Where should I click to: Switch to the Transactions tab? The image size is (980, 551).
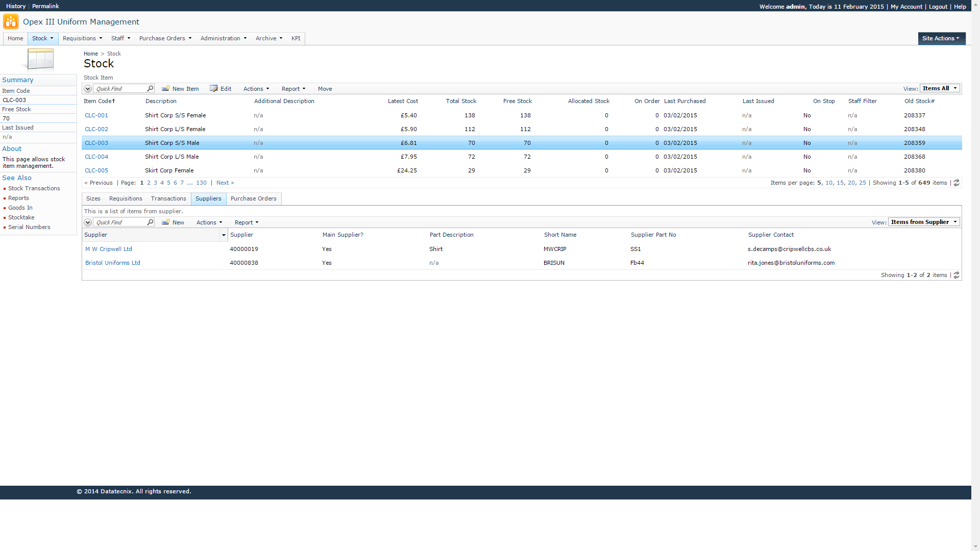[x=168, y=198]
